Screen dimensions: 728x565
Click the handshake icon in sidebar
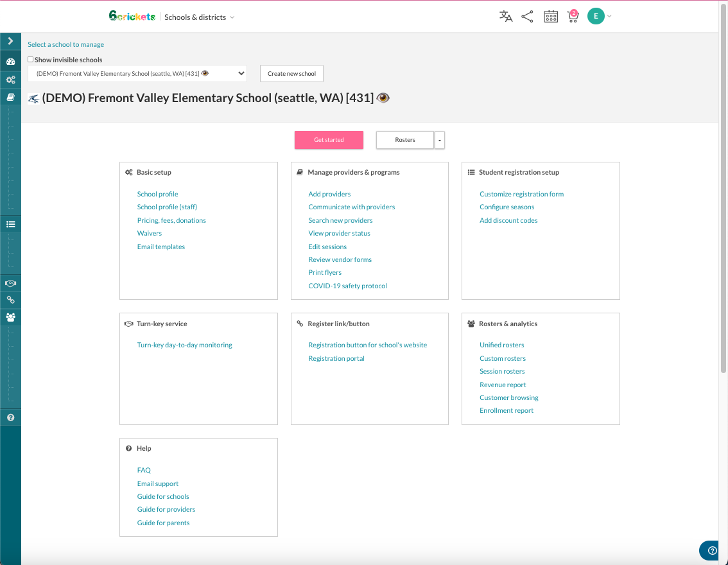tap(10, 283)
